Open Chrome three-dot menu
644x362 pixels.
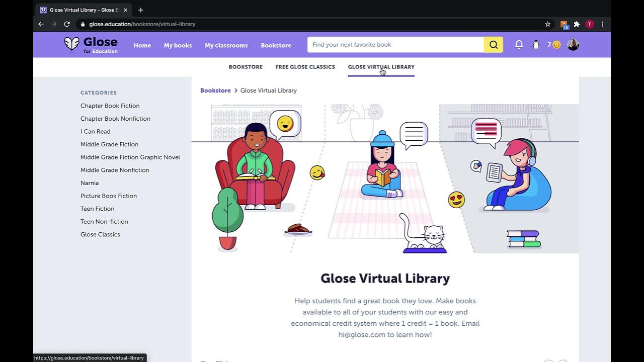point(602,24)
